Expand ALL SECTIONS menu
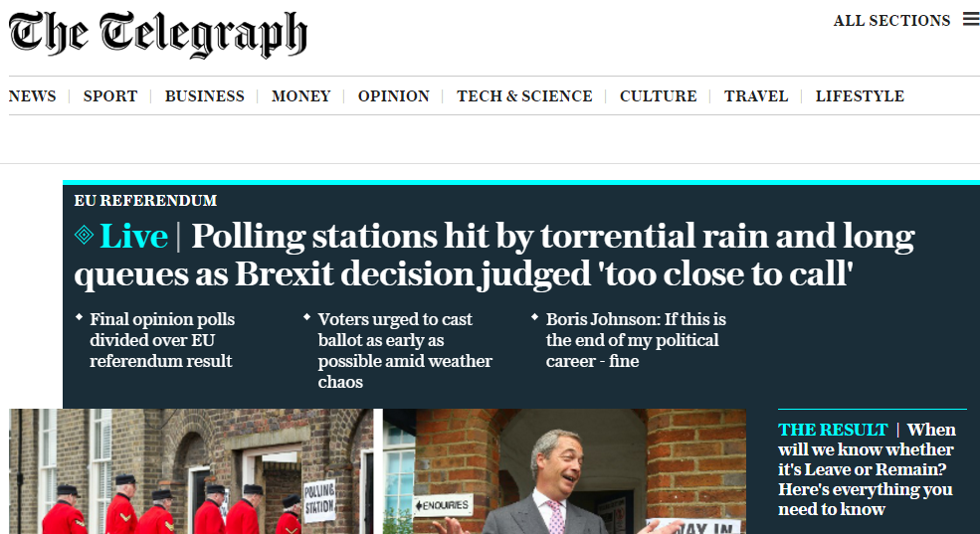The width and height of the screenshot is (980, 534). pos(891,21)
